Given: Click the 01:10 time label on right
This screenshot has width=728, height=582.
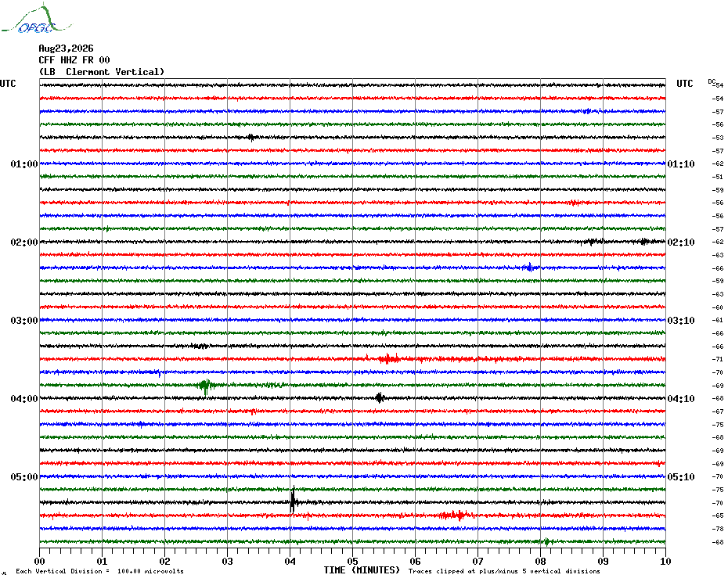Looking at the screenshot, I should coord(681,163).
